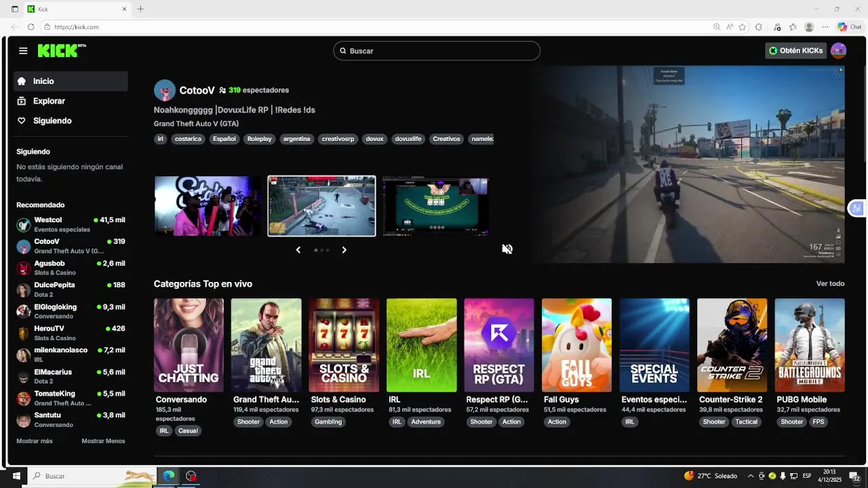This screenshot has width=868, height=488.
Task: Select the Roleplay tag on stream
Action: pos(259,139)
